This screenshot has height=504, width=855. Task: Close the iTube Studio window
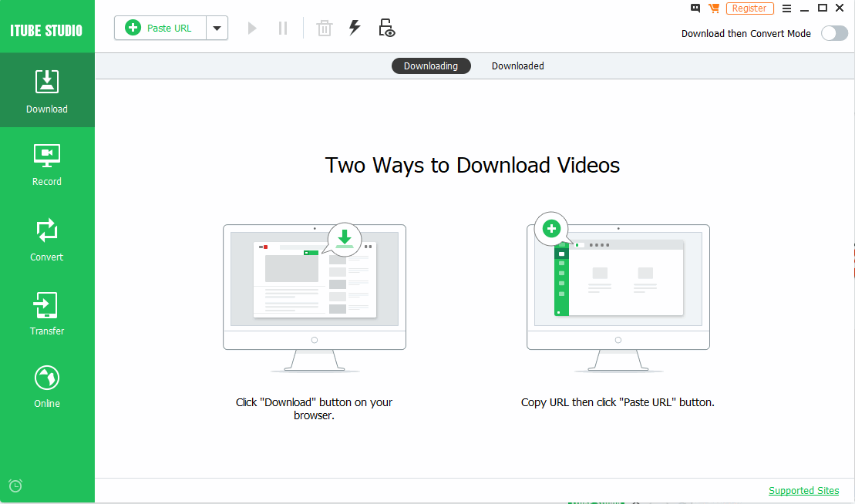click(x=840, y=8)
